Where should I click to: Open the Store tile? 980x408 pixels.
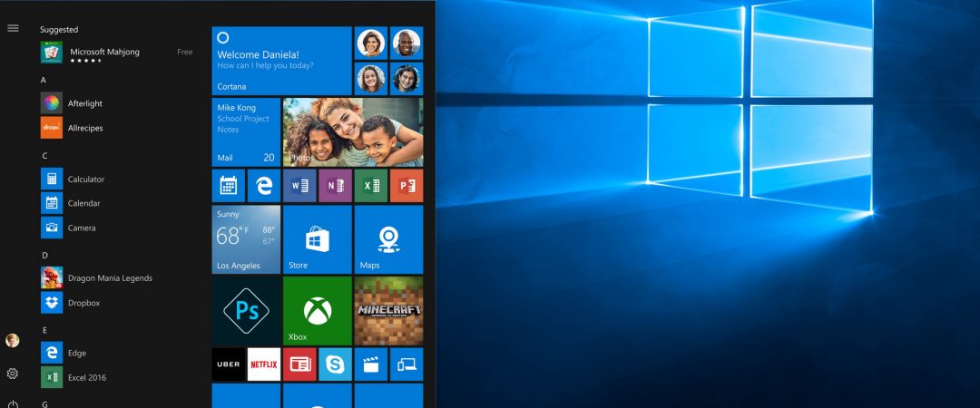pyautogui.click(x=318, y=239)
